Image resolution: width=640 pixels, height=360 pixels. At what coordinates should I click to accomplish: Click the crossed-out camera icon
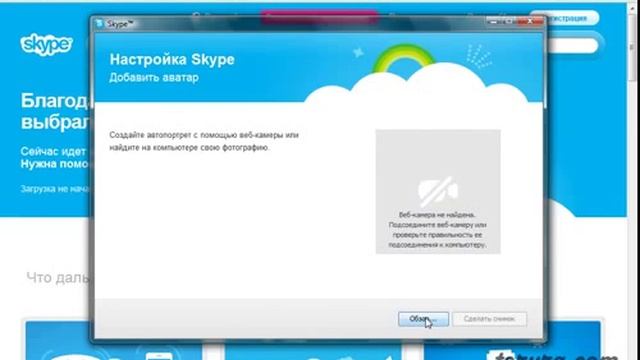coord(438,191)
